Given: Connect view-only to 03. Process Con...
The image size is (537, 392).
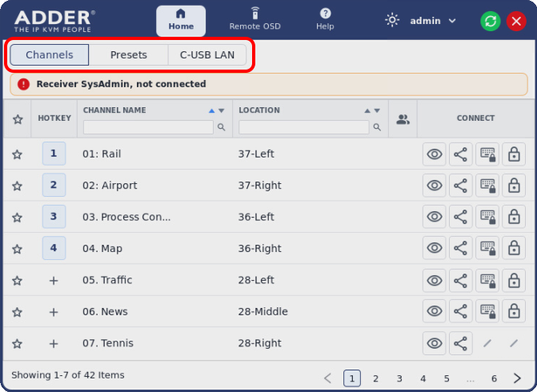Looking at the screenshot, I should (x=435, y=217).
